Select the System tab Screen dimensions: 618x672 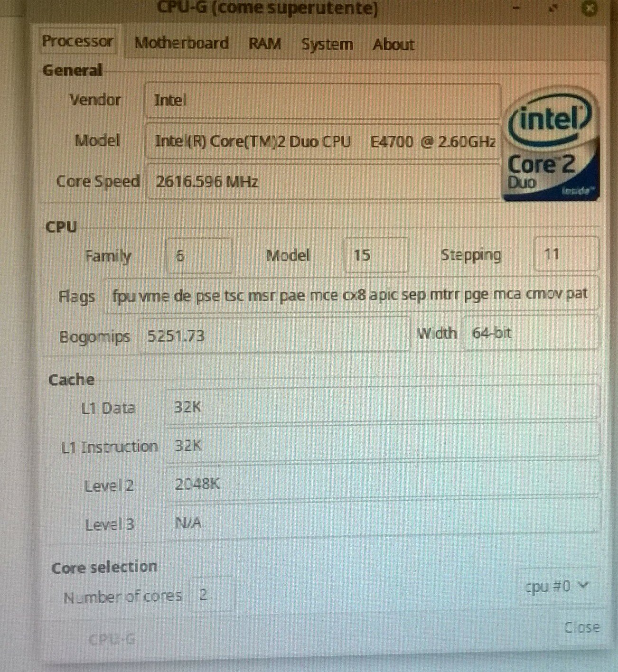[327, 45]
